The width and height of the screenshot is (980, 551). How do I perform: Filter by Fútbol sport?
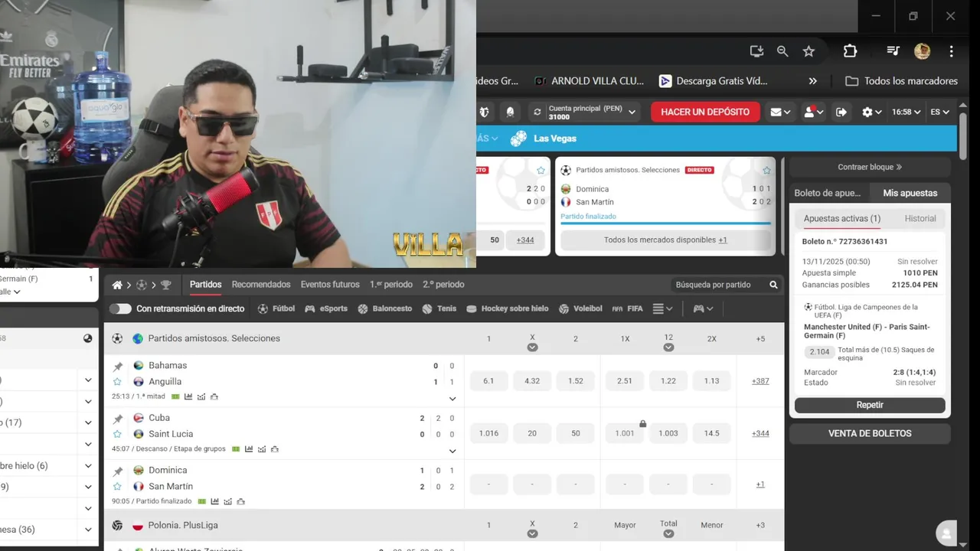pos(276,308)
